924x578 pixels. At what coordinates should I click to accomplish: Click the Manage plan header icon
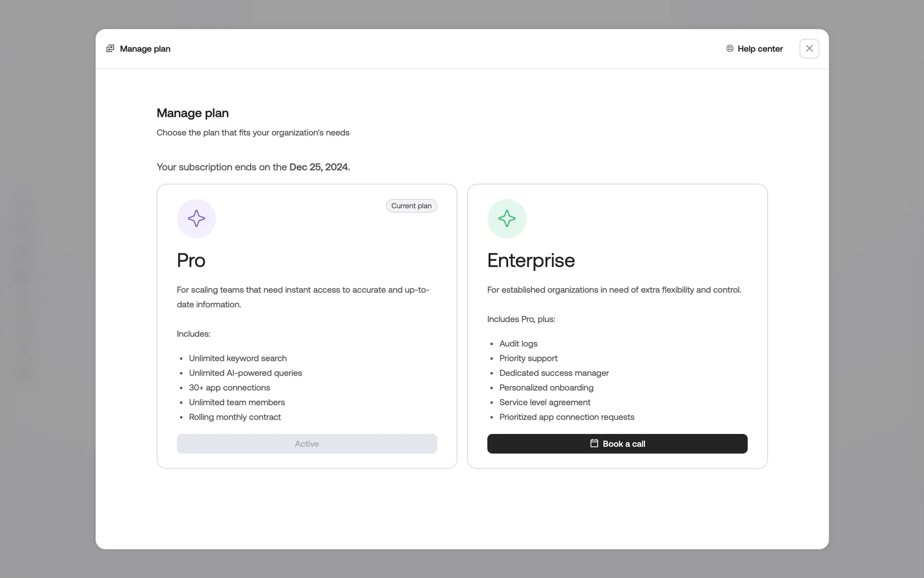click(110, 49)
